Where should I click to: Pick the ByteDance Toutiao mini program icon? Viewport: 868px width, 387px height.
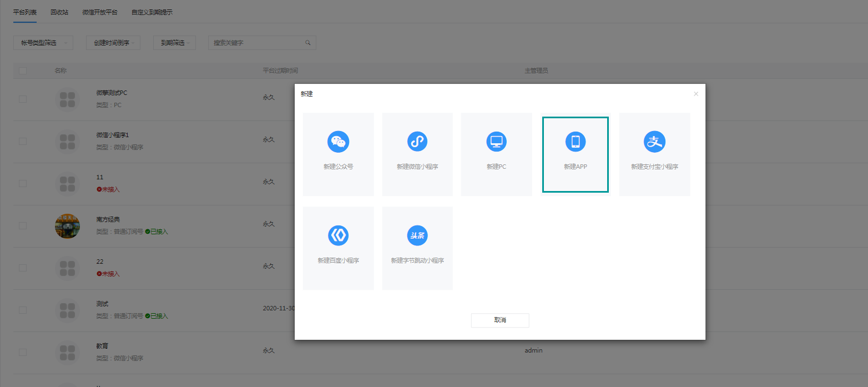click(x=417, y=236)
